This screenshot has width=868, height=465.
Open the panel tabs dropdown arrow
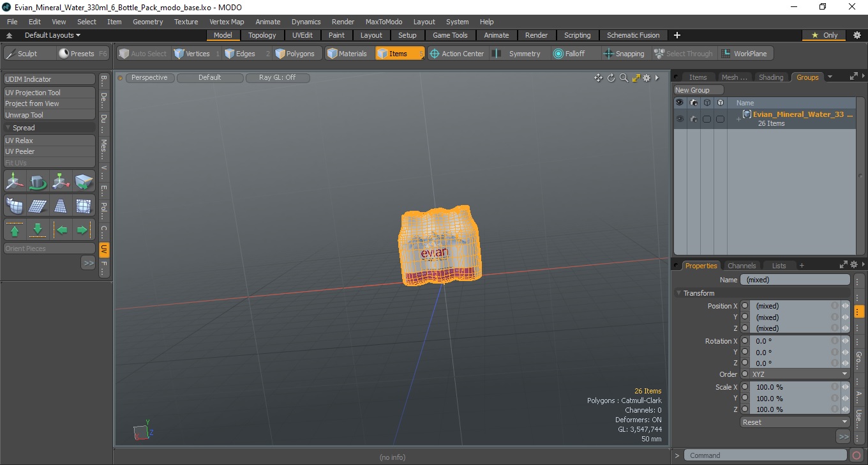point(830,77)
